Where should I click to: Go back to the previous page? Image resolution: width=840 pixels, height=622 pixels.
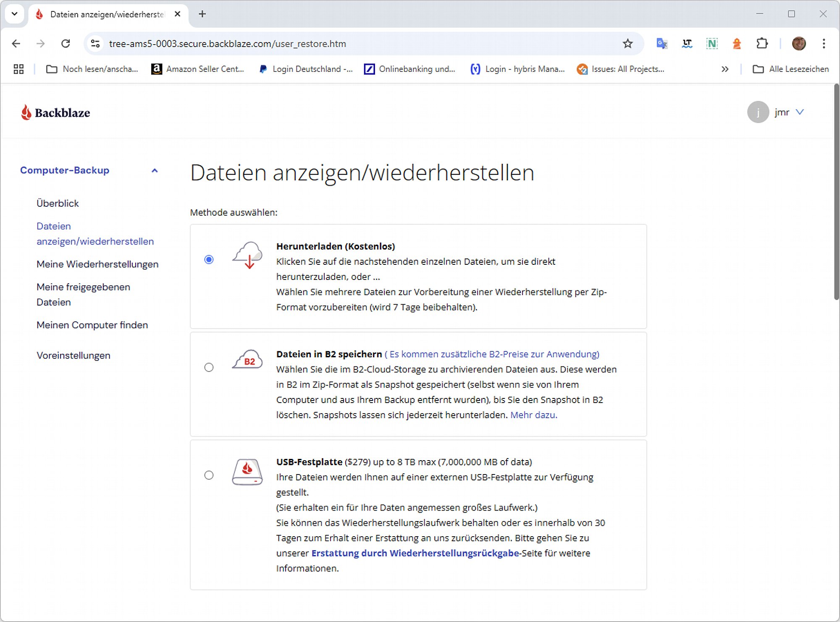click(16, 44)
